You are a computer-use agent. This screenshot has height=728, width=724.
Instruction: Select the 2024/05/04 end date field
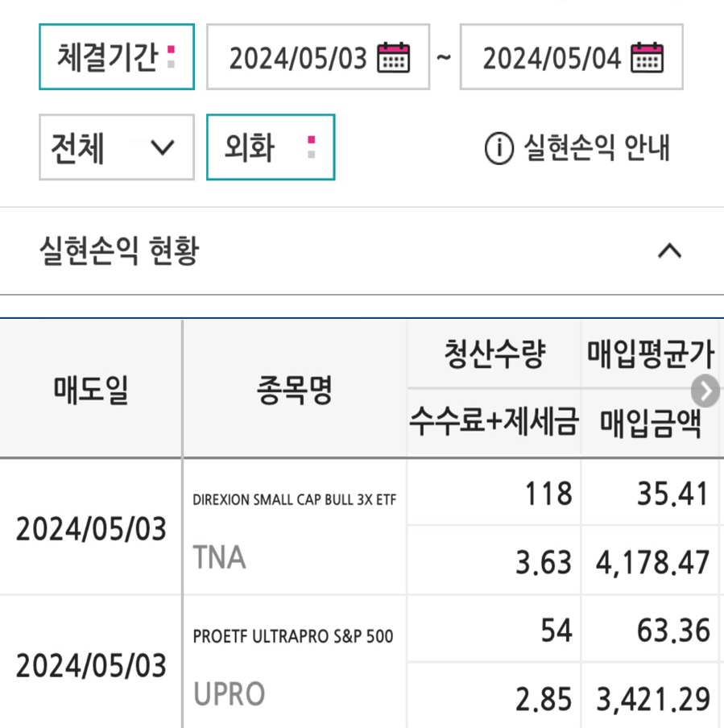(x=571, y=56)
